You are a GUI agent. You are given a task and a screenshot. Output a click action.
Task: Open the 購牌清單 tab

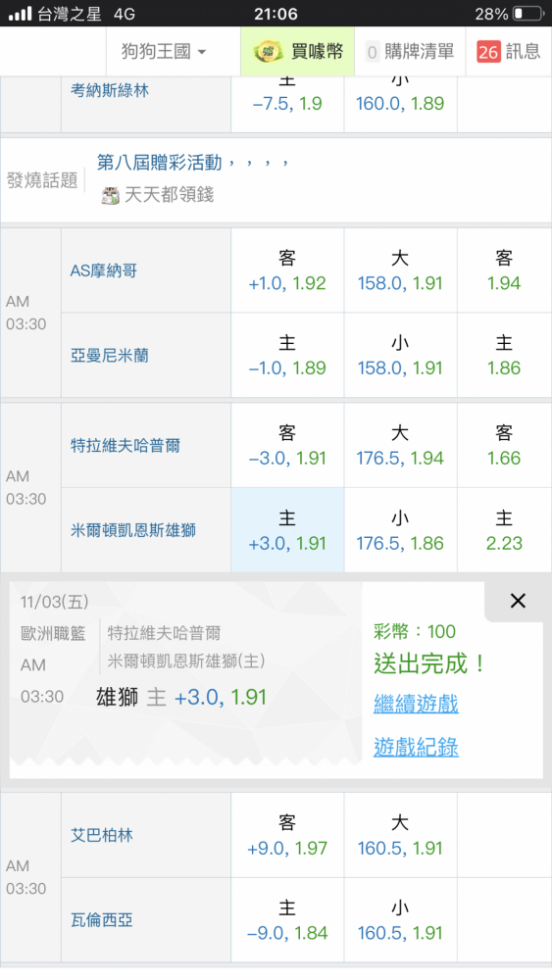coord(410,51)
